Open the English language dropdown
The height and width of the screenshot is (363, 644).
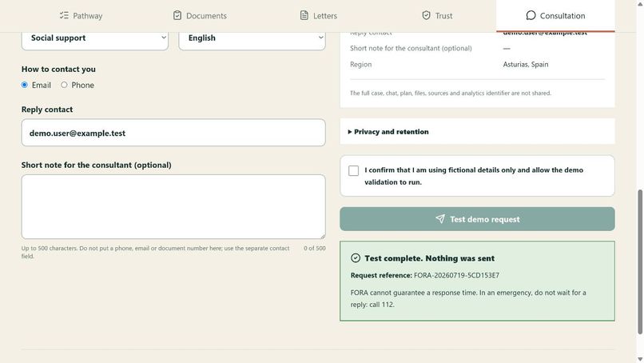click(252, 38)
